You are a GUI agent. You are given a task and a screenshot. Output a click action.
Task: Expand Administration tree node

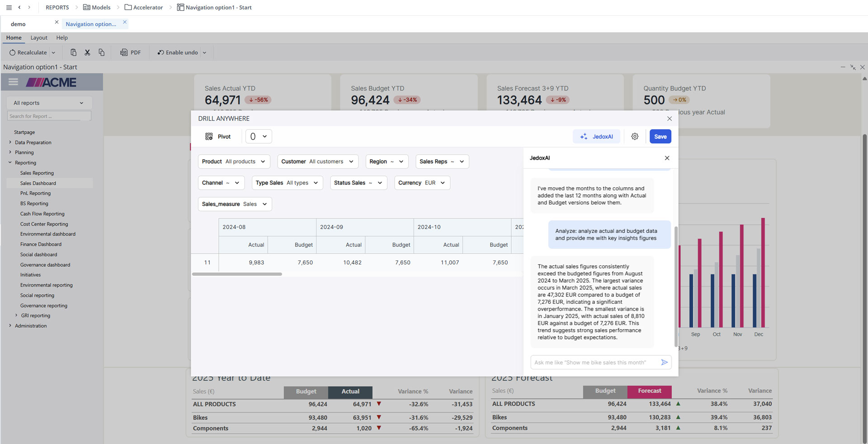(x=10, y=325)
